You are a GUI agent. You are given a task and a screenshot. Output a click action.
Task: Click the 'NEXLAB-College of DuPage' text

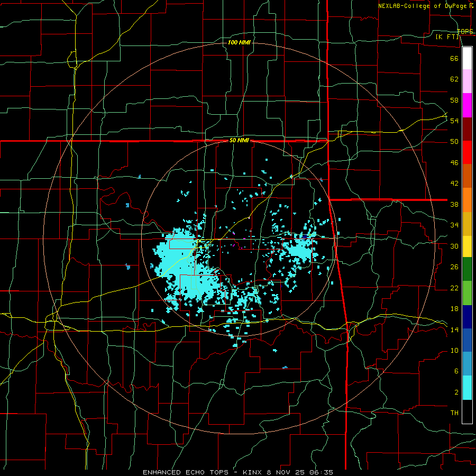(x=423, y=6)
